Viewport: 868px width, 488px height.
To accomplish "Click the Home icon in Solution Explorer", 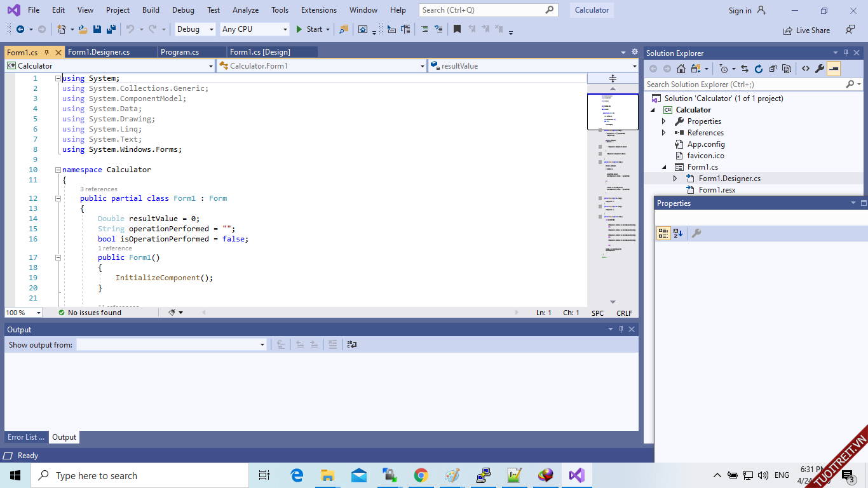I will (x=681, y=69).
